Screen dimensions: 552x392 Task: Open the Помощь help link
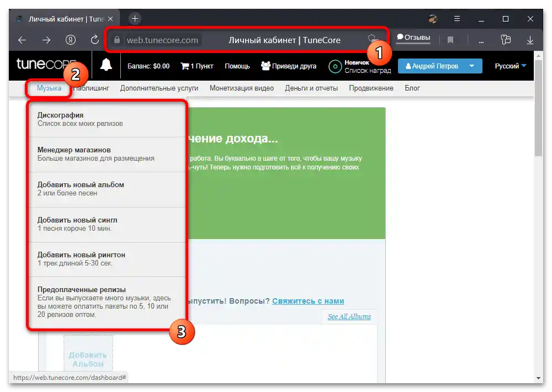[x=237, y=66]
